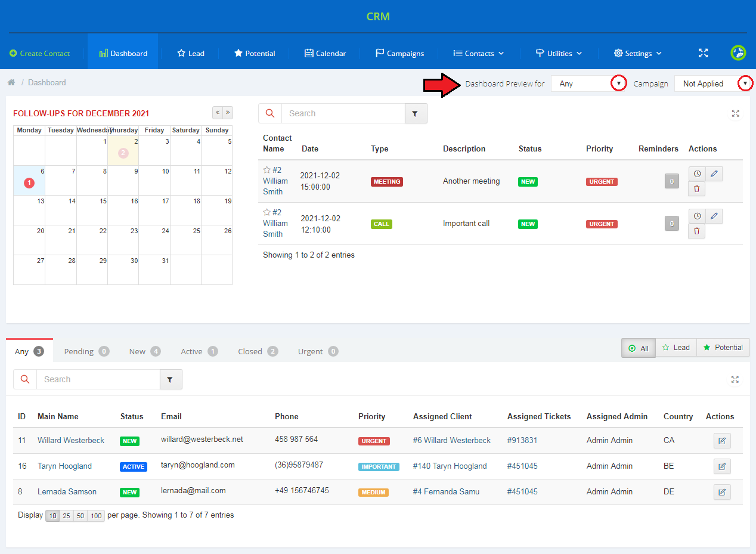Star the Another meeting contact William Smith
Viewport: 756px width, 554px height.
pos(267,170)
